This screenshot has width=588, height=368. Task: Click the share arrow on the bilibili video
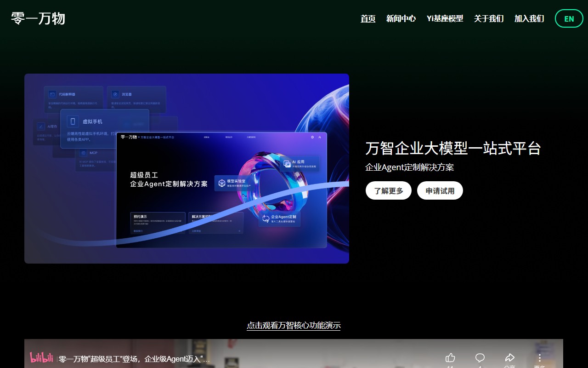pyautogui.click(x=510, y=357)
